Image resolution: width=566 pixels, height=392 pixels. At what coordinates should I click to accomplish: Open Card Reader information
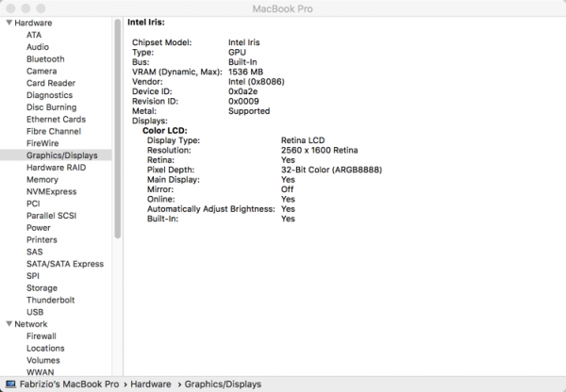pos(51,83)
